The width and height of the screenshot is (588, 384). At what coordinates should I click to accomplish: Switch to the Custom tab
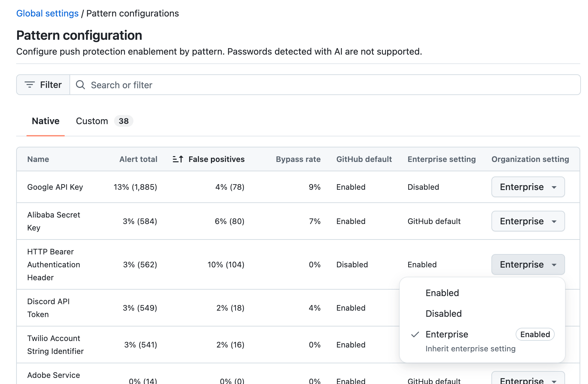pyautogui.click(x=92, y=121)
